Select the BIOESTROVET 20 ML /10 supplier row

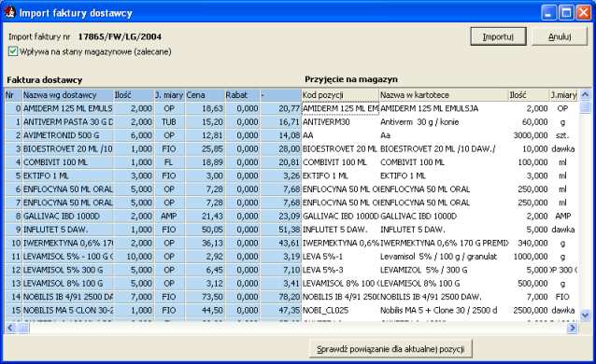[x=67, y=149]
